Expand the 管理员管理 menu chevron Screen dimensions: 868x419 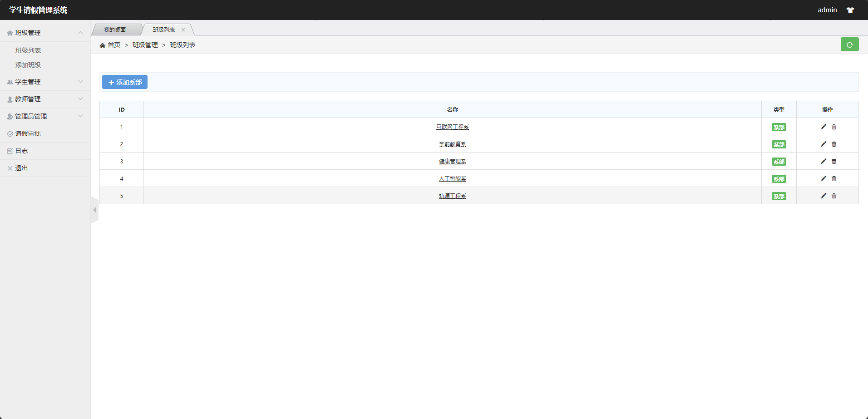coord(80,116)
